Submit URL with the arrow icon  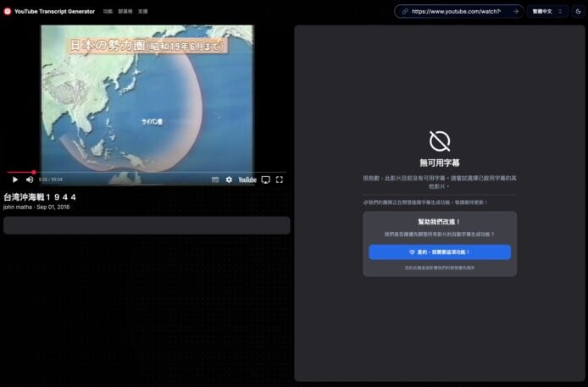tap(515, 12)
